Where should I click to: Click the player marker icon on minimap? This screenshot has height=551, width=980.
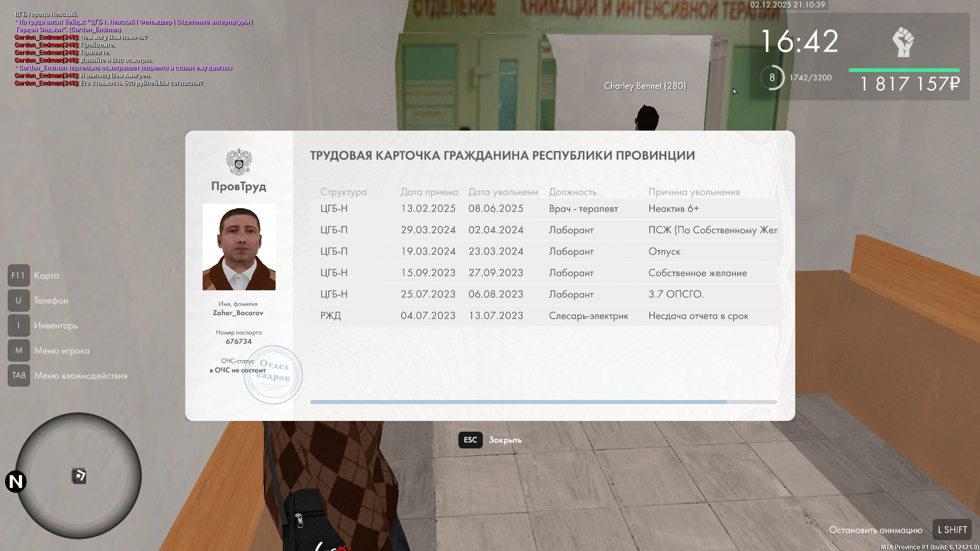click(79, 476)
